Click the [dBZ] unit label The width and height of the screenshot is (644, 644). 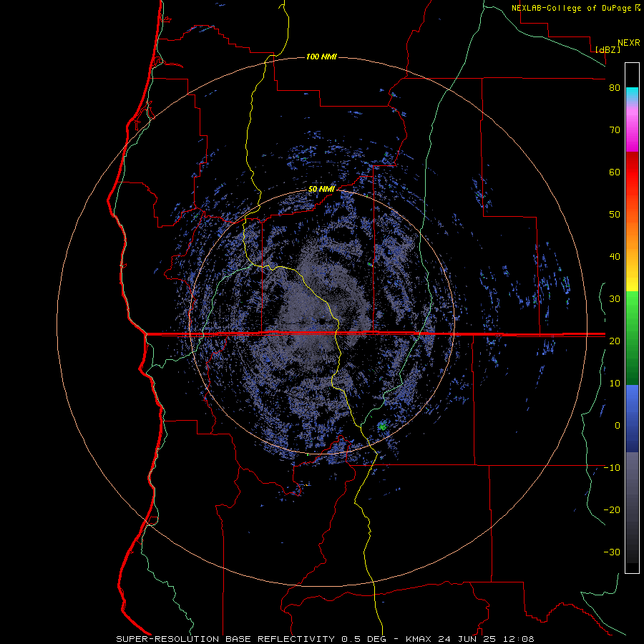(608, 49)
